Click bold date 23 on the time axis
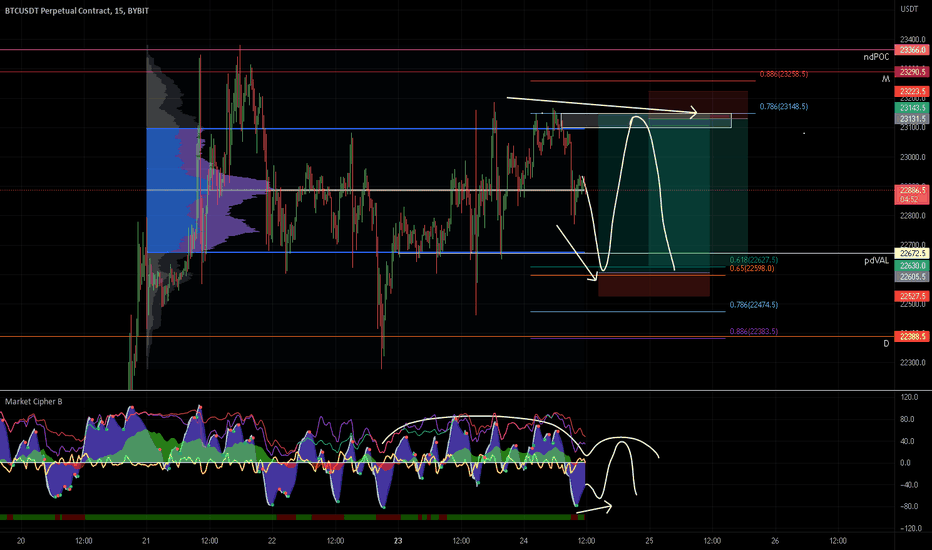This screenshot has width=932, height=550. [x=398, y=540]
